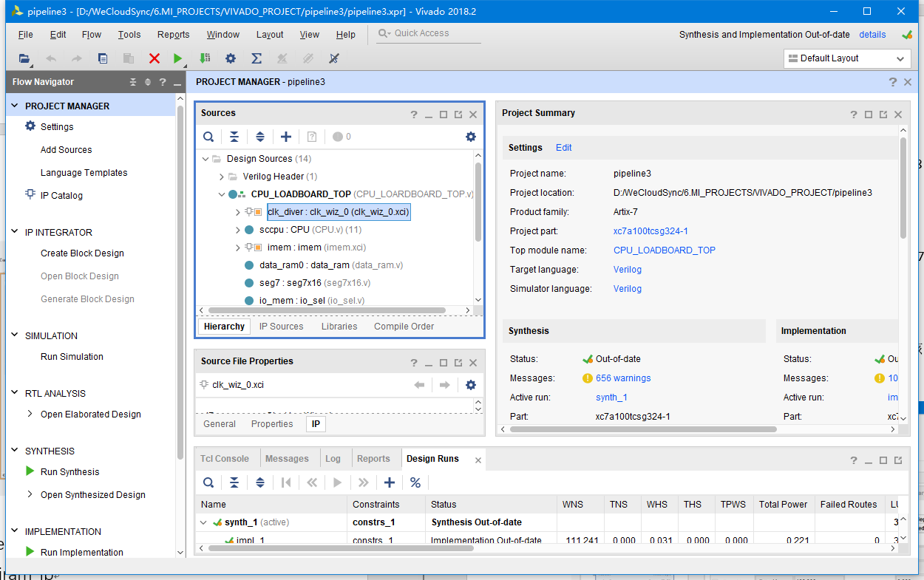Expand Open Elaborated Design item
Screen dimensions: 924x580
30,414
